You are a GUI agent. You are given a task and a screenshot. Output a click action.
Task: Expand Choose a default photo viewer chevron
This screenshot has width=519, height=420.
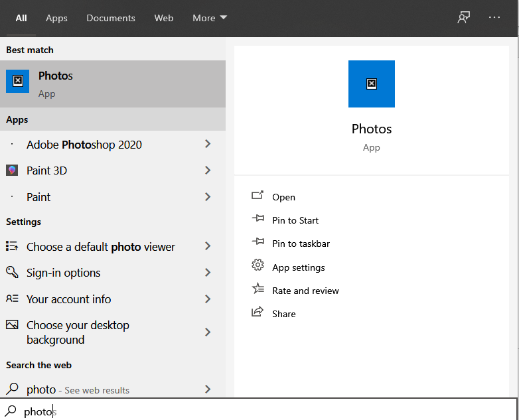(208, 246)
